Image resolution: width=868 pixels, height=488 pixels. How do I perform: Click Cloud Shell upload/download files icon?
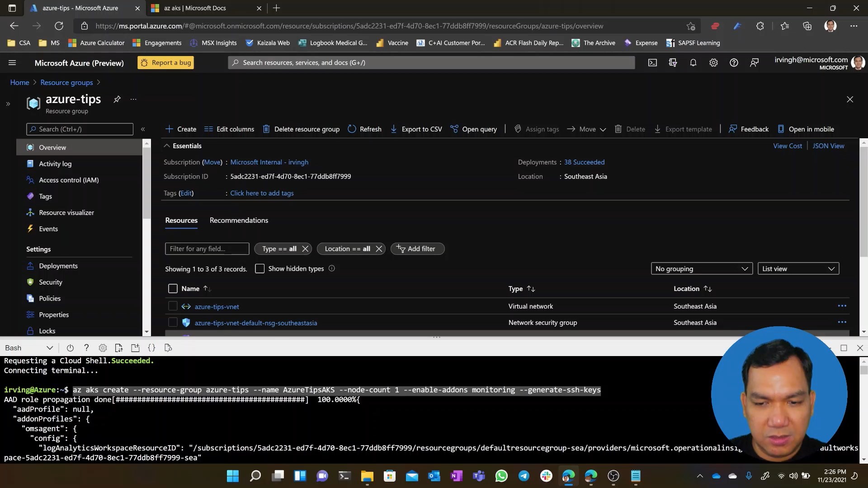click(119, 348)
